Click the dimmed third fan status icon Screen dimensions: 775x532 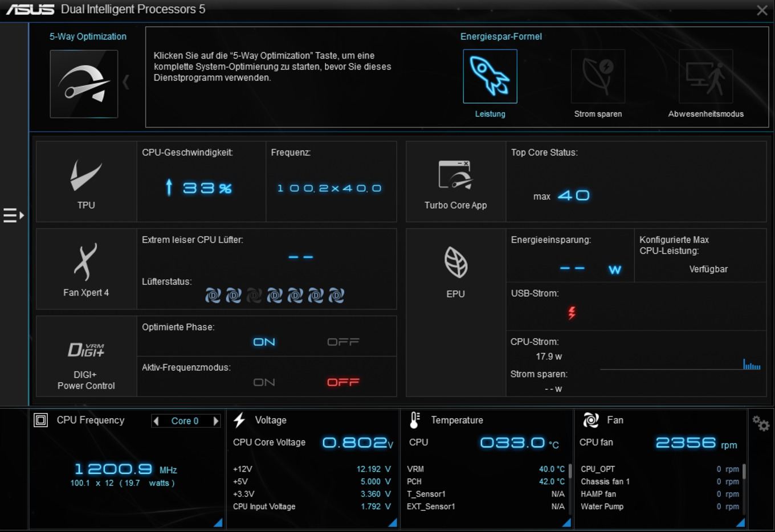254,295
